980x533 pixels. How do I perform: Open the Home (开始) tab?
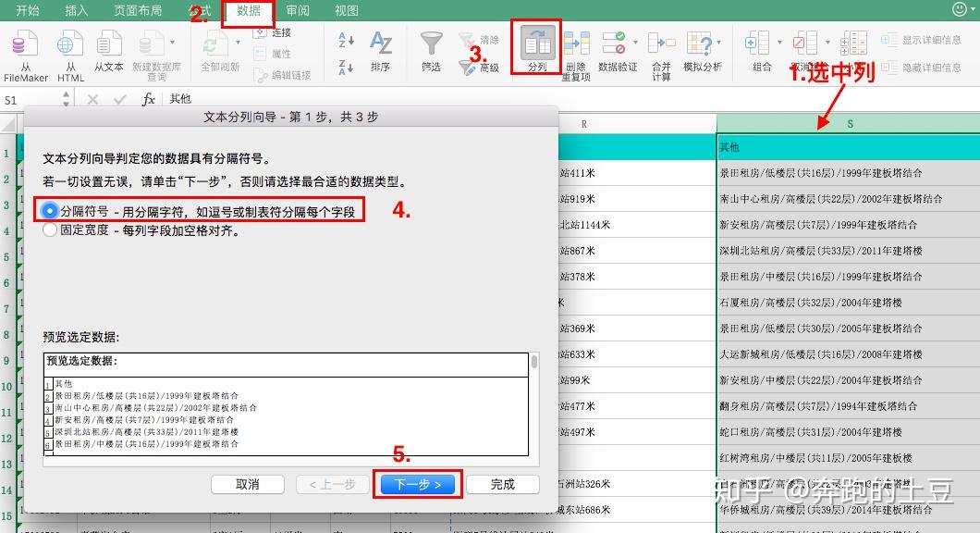[x=28, y=10]
